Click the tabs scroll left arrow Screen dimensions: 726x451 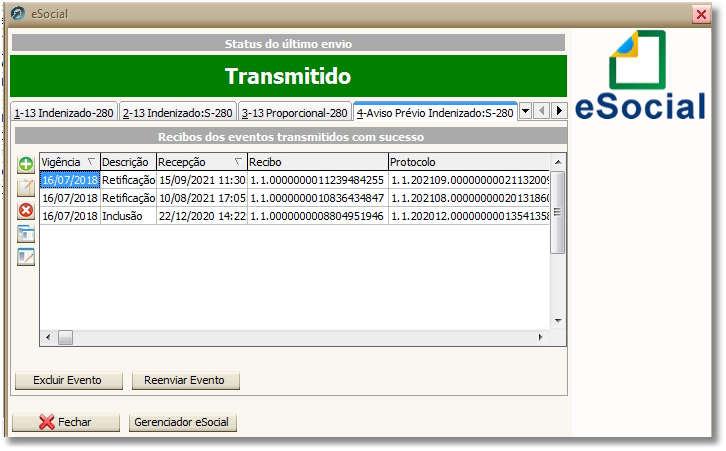coord(542,111)
